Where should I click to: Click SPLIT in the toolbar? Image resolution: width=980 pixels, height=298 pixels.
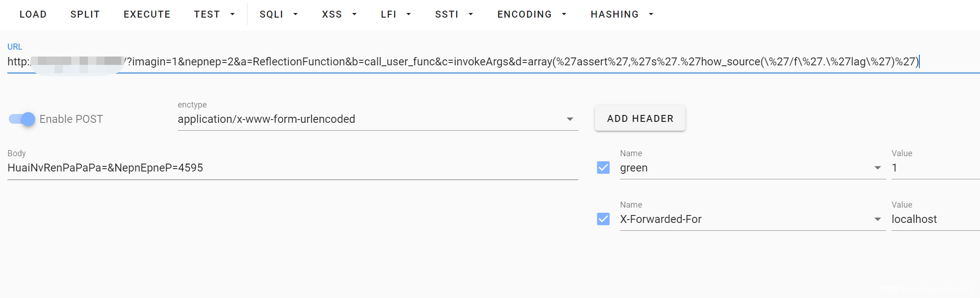(85, 14)
